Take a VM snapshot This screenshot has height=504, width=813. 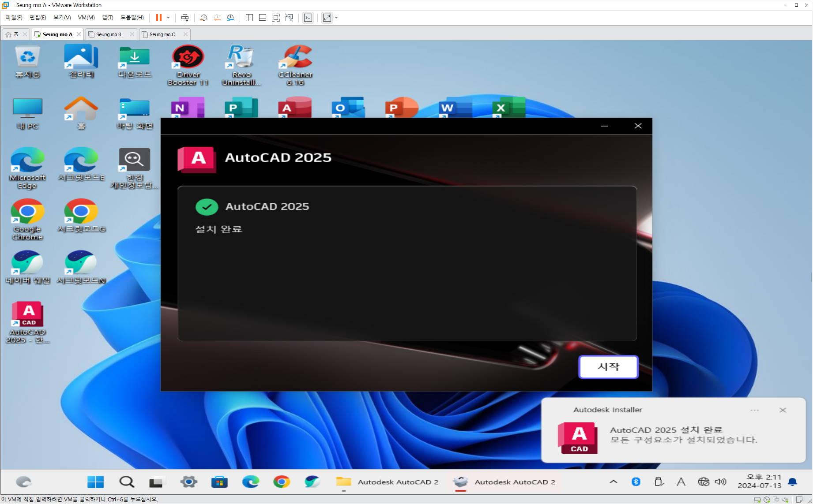click(203, 18)
